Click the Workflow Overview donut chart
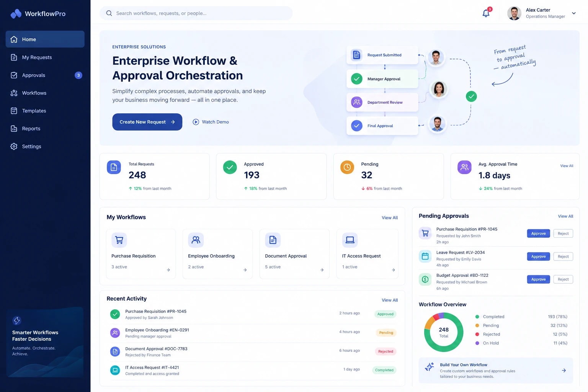The width and height of the screenshot is (588, 392). tap(444, 332)
